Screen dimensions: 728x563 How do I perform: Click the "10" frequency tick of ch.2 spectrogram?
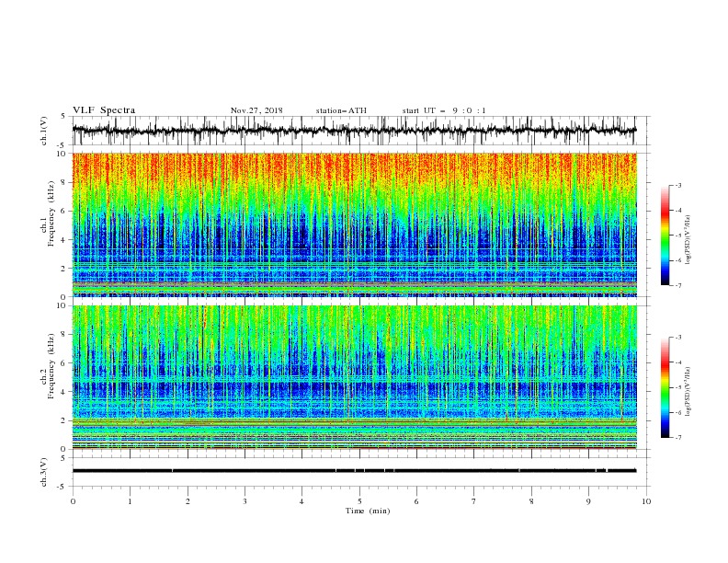click(62, 305)
